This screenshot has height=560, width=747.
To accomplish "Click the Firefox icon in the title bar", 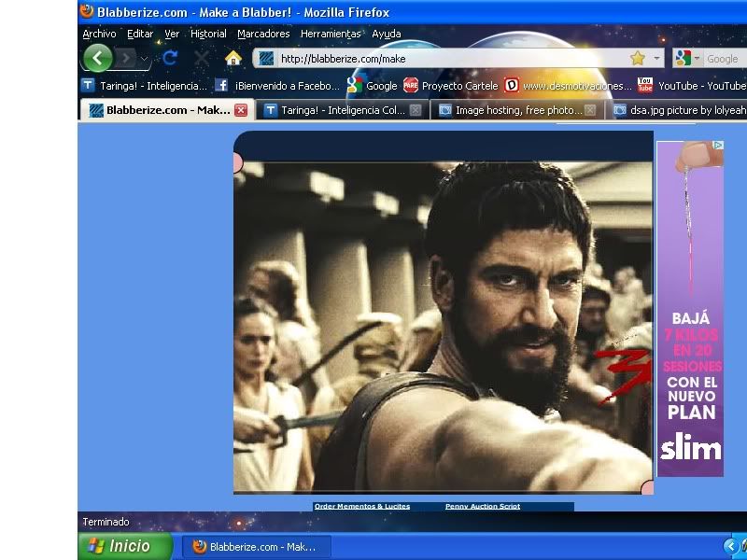I will [x=87, y=11].
